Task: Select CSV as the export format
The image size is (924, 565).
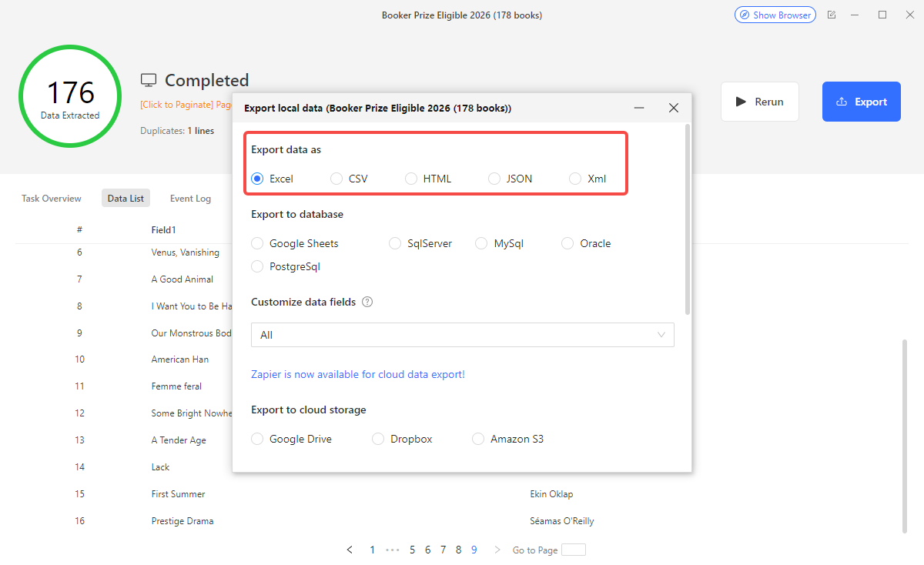Action: (x=336, y=178)
